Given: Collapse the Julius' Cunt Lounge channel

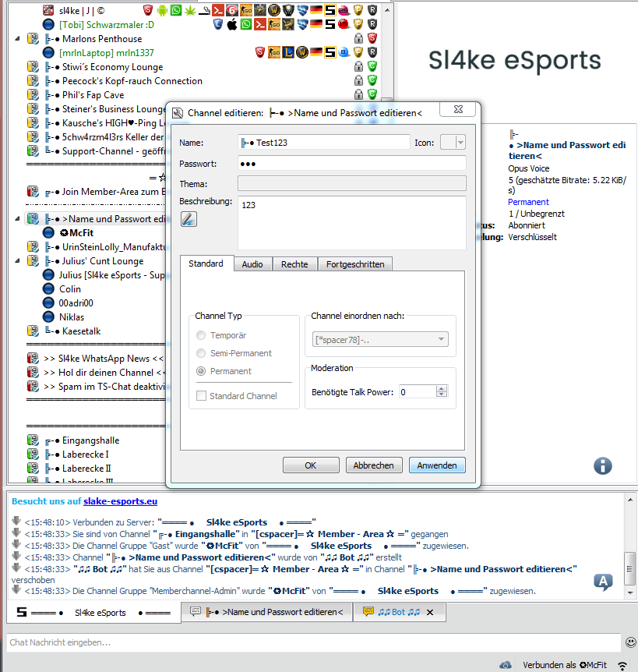Looking at the screenshot, I should click(17, 260).
